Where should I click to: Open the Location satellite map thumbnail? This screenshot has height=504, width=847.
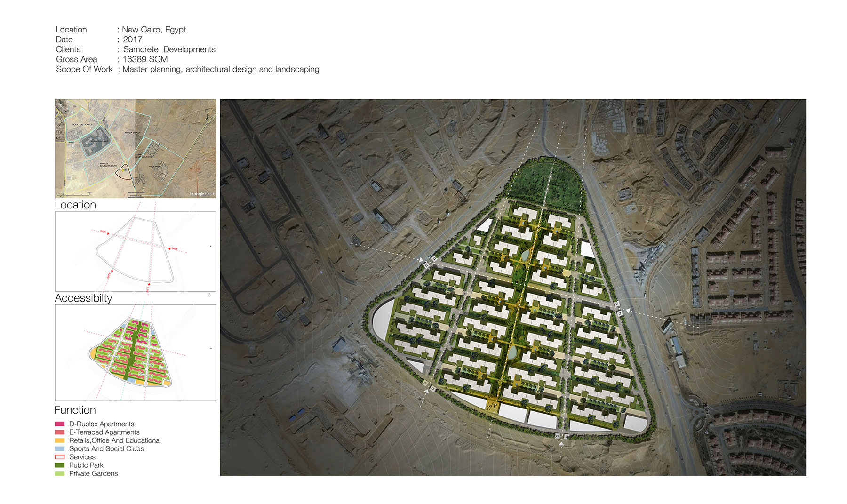pos(136,148)
